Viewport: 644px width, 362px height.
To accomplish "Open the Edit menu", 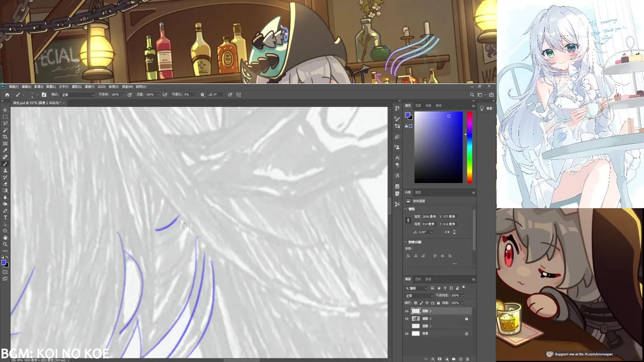I will (x=26, y=86).
